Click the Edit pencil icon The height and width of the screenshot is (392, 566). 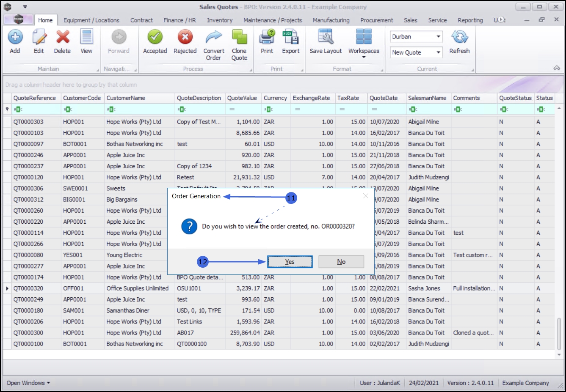(39, 38)
